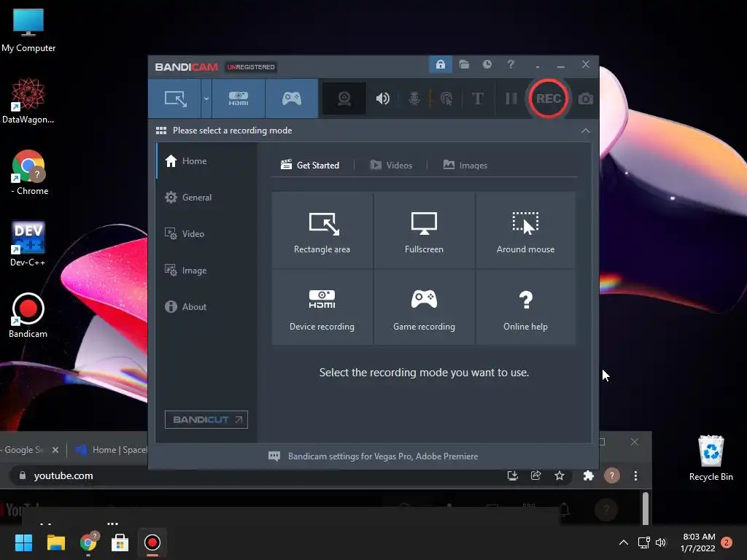Choose the Game recording tile
This screenshot has height=560, width=747.
424,308
